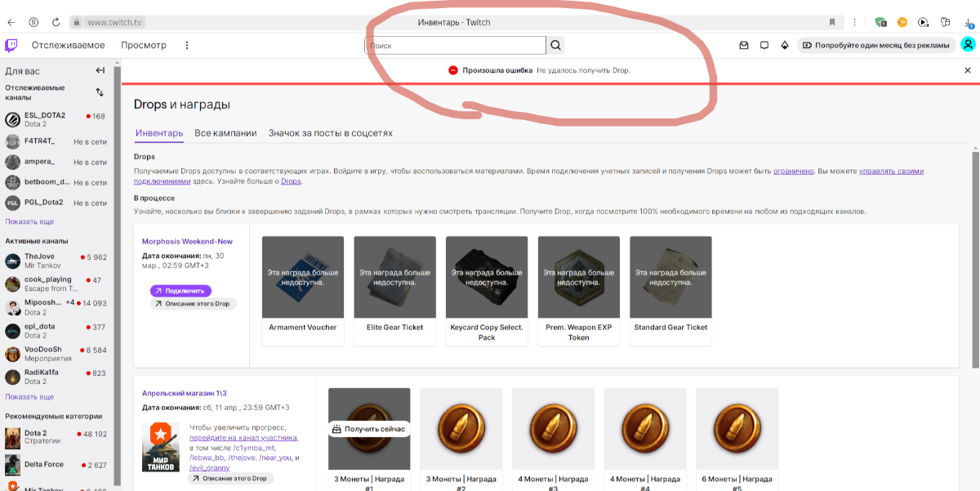Viewport: 980px width, 491px height.
Task: Dismiss the error notification banner
Action: pos(968,70)
